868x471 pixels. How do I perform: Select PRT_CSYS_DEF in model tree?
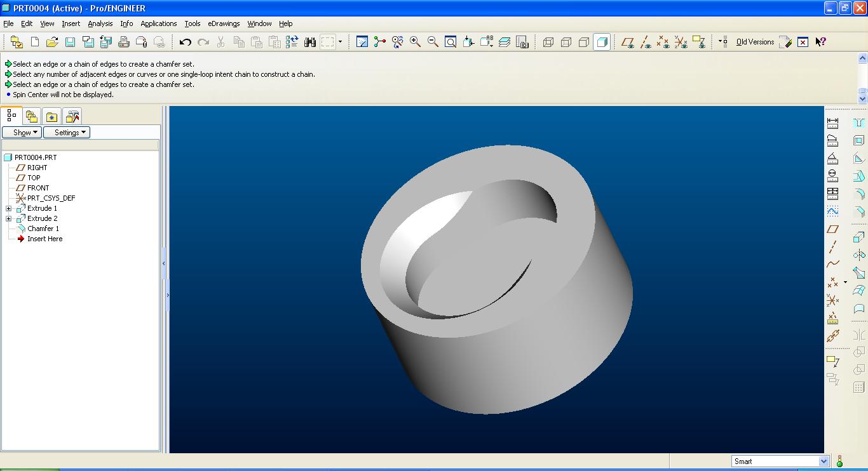[x=51, y=198]
